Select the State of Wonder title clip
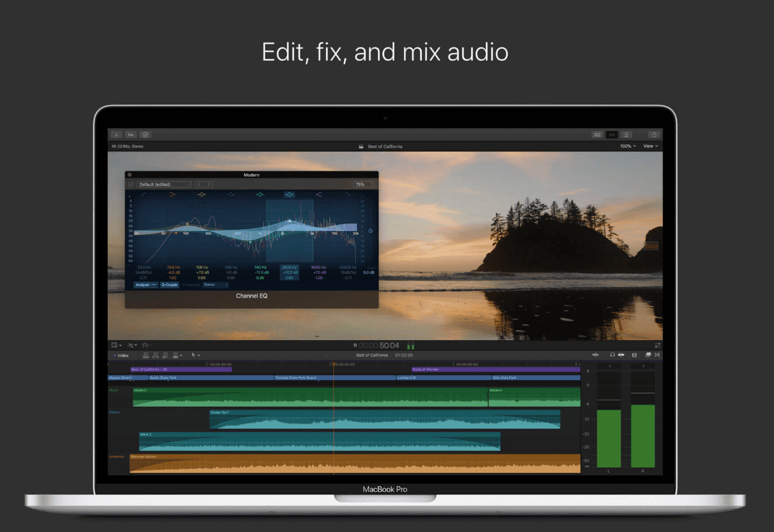The width and height of the screenshot is (774, 532). 496,369
